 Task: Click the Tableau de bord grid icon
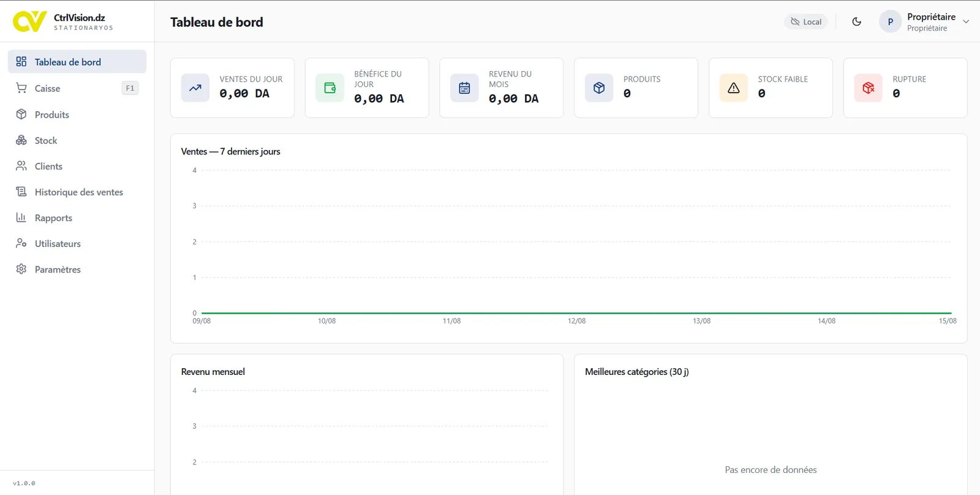coord(21,61)
